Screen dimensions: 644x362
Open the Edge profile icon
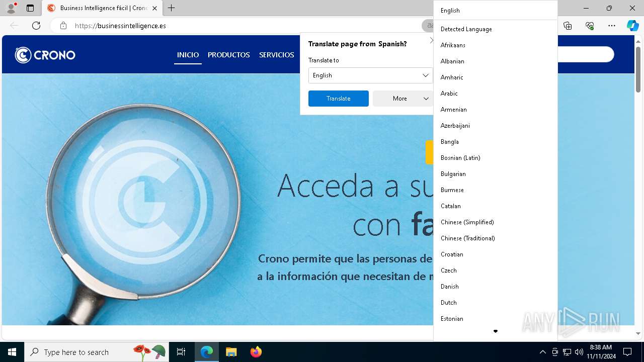click(11, 8)
